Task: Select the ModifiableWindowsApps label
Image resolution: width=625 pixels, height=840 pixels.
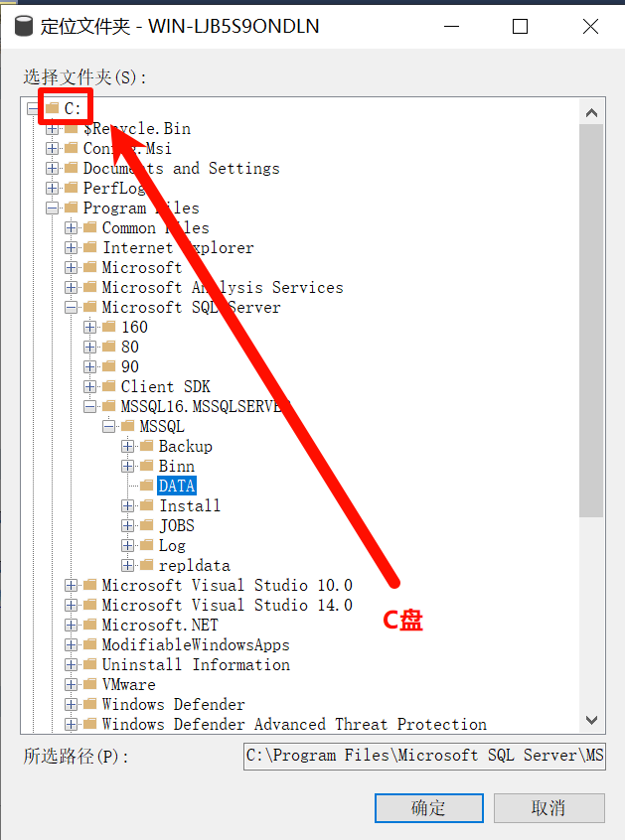Action: [x=196, y=644]
